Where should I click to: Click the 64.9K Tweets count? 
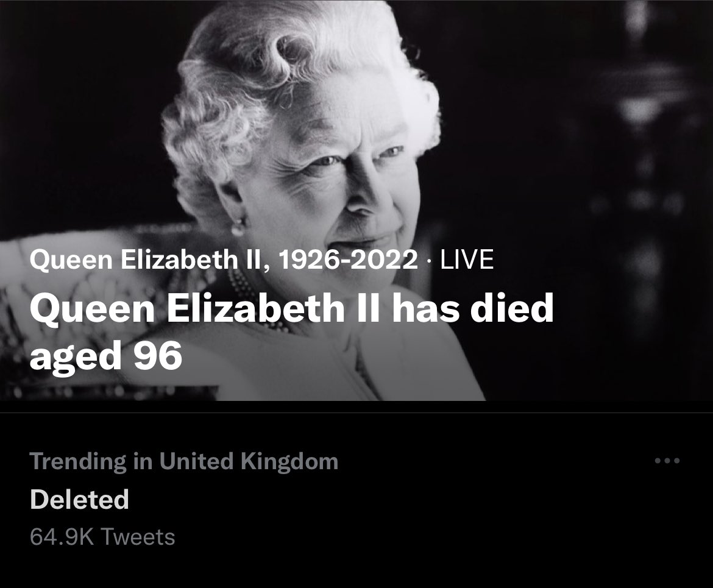(102, 537)
